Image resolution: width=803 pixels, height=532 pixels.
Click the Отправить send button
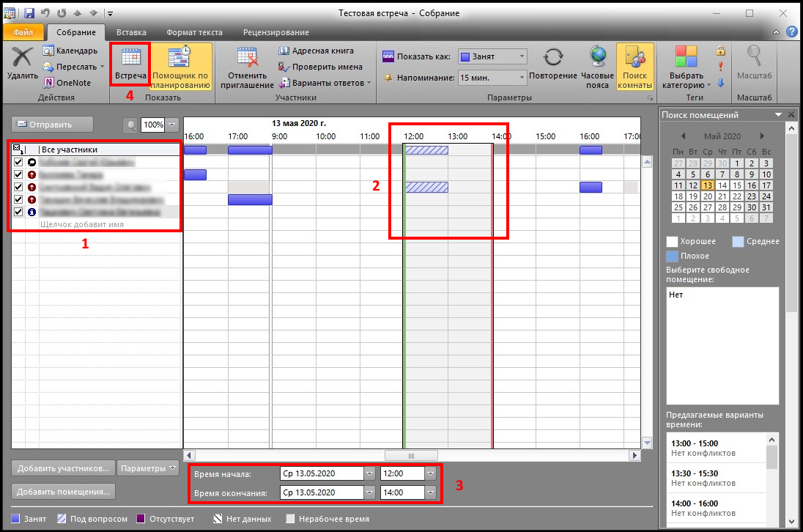pyautogui.click(x=52, y=125)
